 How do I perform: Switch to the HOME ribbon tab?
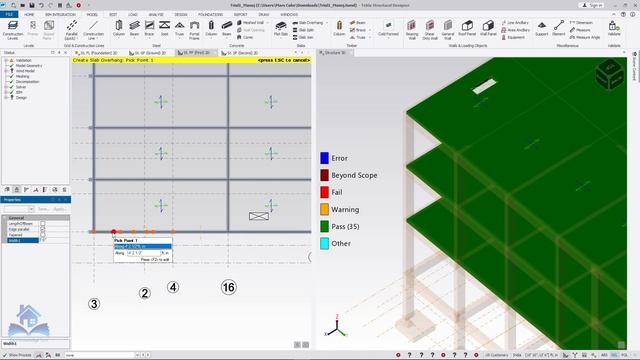click(x=29, y=14)
